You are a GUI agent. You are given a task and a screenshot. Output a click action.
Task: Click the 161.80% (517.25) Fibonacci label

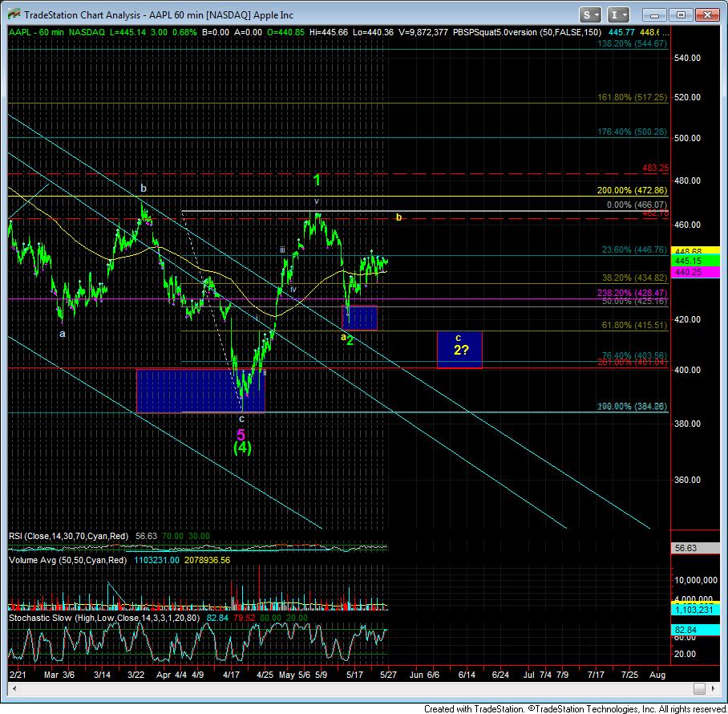(633, 98)
